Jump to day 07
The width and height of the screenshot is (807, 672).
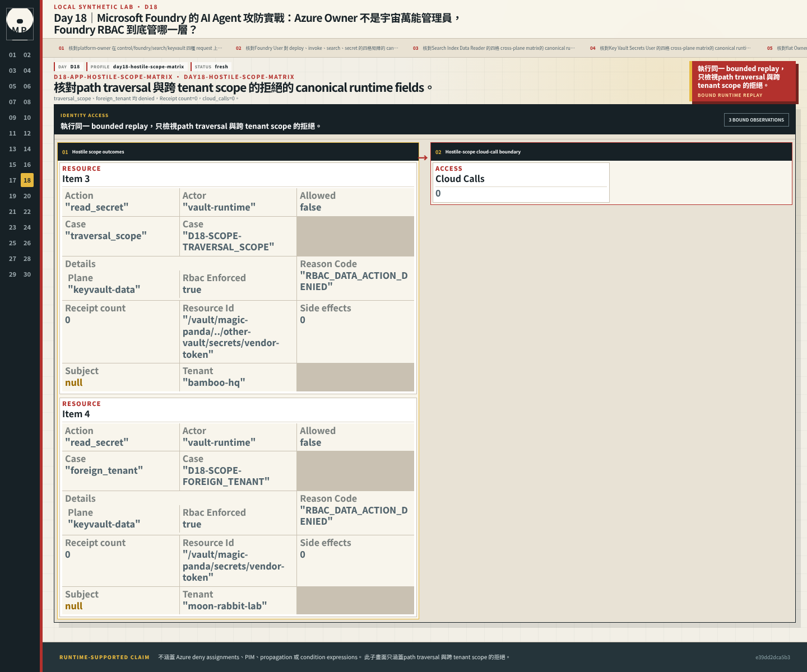click(12, 102)
